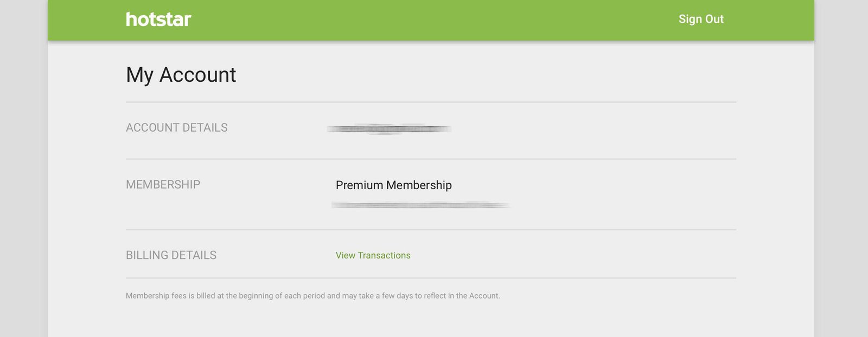Click empty space right of View Transactions

point(573,255)
